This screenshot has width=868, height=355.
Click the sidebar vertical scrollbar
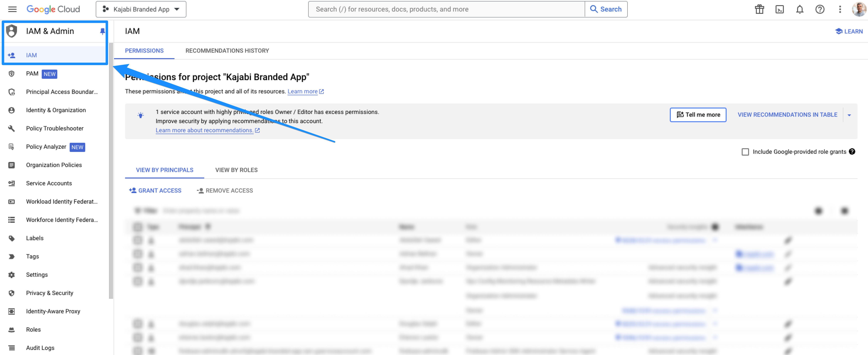[111, 168]
